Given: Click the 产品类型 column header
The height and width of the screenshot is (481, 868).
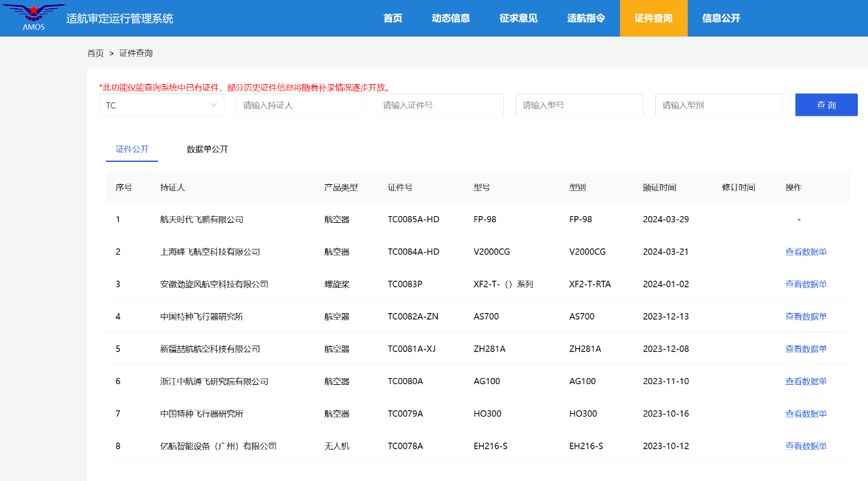Looking at the screenshot, I should click(x=341, y=188).
